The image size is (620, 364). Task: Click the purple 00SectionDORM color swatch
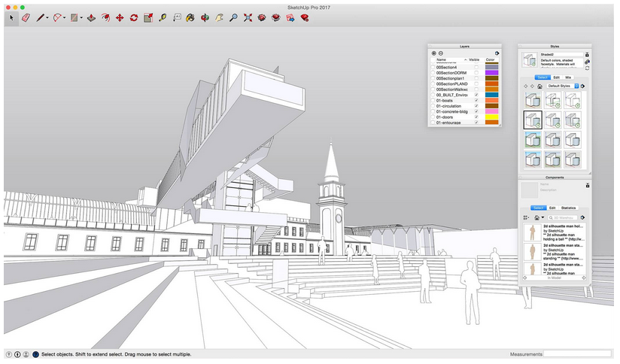coord(491,73)
